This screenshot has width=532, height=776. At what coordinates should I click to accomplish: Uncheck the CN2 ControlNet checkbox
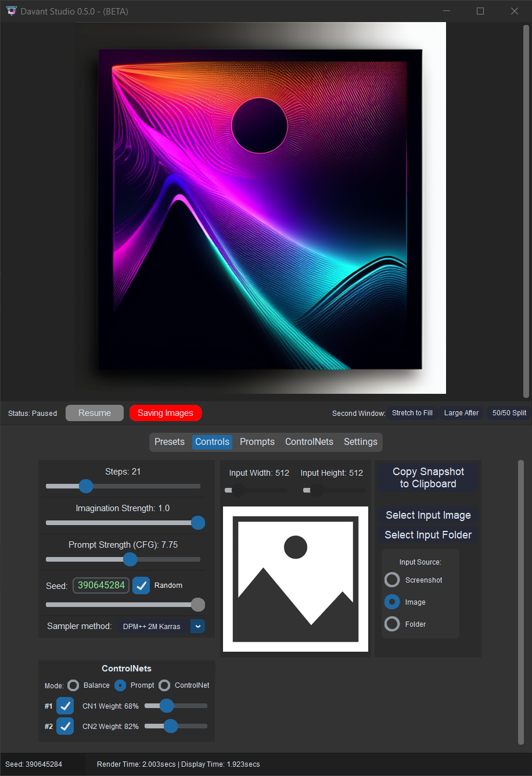point(65,726)
